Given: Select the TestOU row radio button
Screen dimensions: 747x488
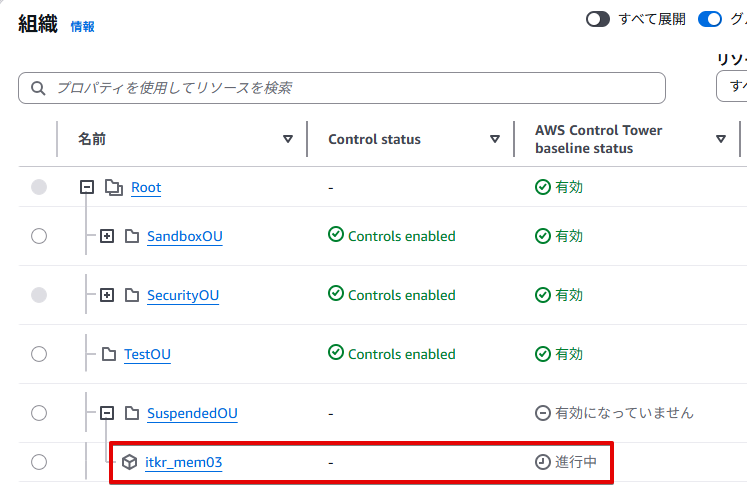Looking at the screenshot, I should point(39,354).
